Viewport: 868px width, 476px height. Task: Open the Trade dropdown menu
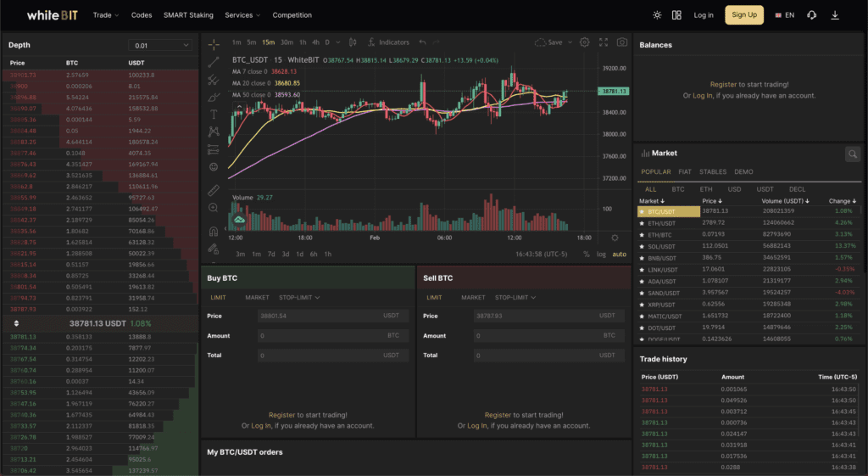(106, 15)
